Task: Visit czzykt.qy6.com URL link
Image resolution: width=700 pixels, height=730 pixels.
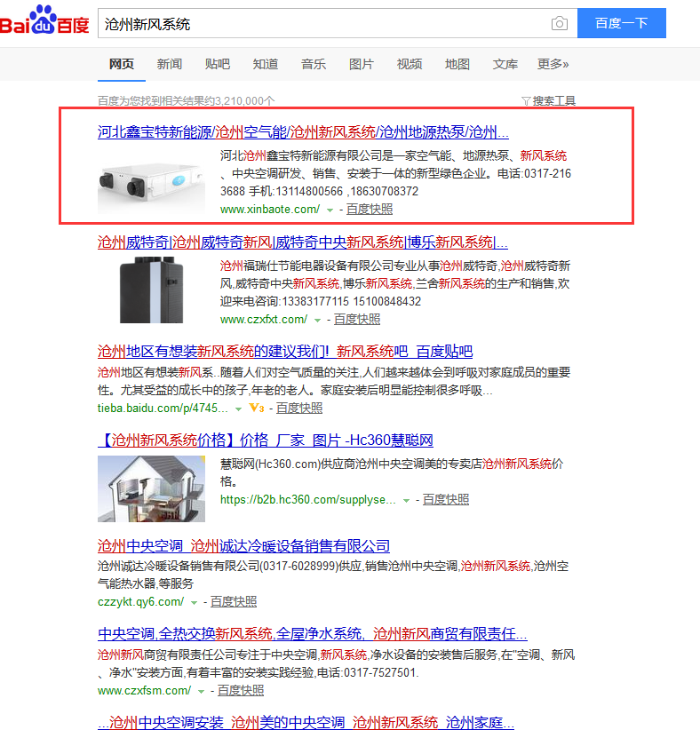Action: [x=140, y=602]
